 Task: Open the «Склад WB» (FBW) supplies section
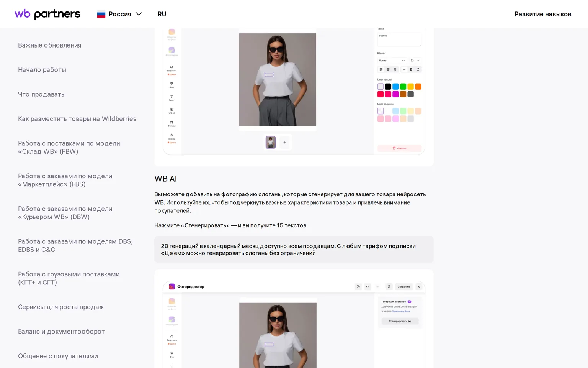pyautogui.click(x=69, y=147)
